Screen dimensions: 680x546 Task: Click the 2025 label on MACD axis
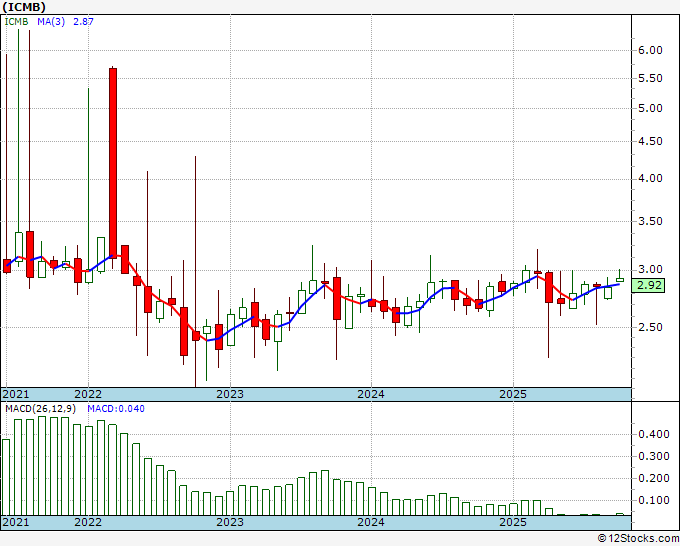click(513, 522)
